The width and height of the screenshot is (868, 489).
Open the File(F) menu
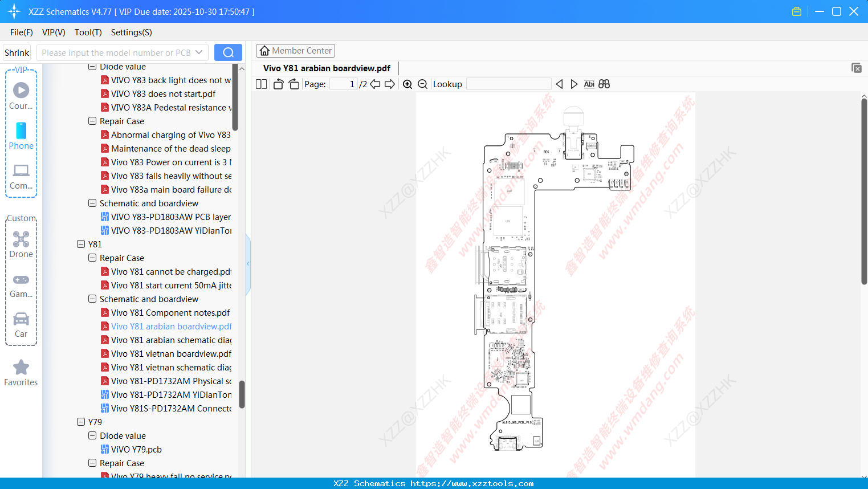click(22, 32)
